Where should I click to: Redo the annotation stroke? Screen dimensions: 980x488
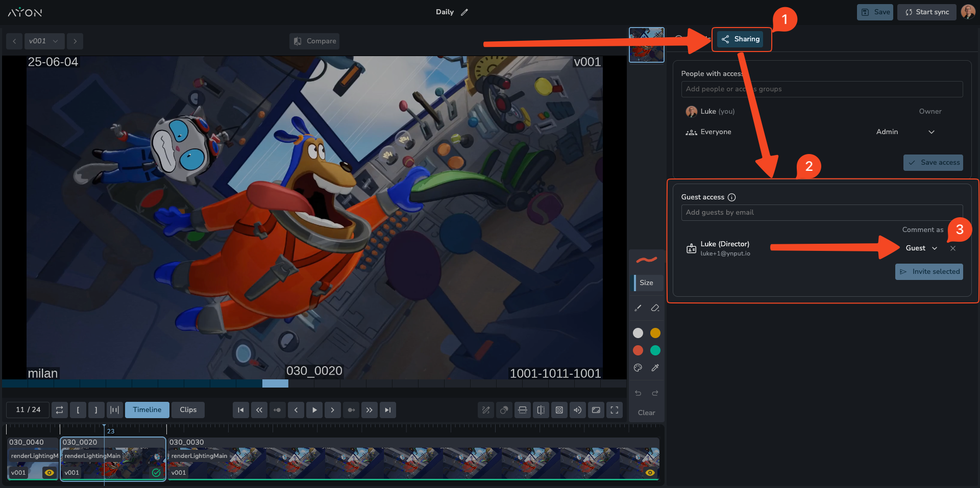pos(655,393)
